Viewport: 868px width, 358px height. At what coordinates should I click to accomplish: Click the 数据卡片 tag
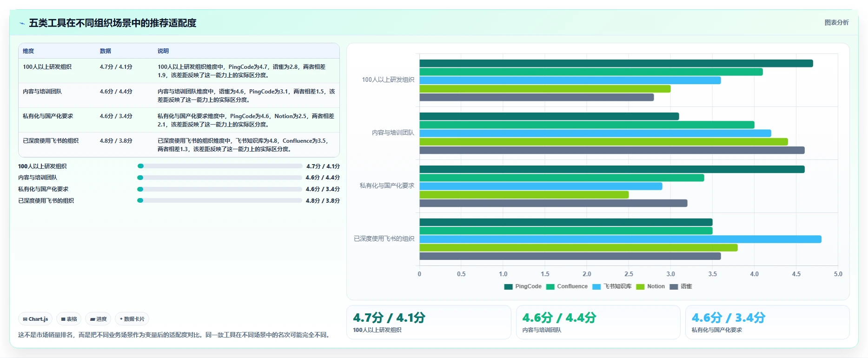(x=132, y=319)
